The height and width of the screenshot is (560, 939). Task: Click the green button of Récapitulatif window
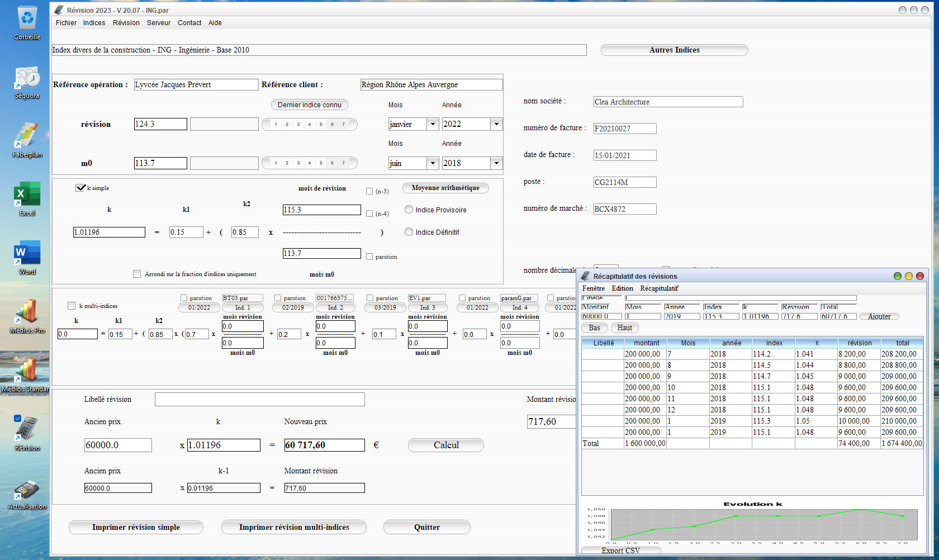pyautogui.click(x=898, y=276)
